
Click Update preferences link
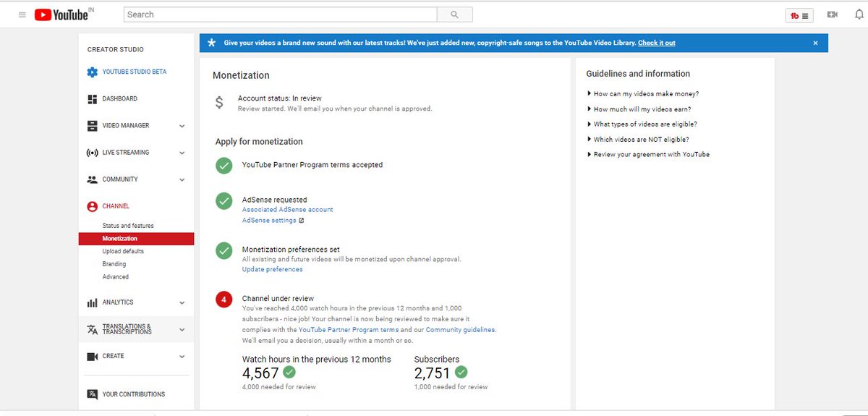[272, 270]
